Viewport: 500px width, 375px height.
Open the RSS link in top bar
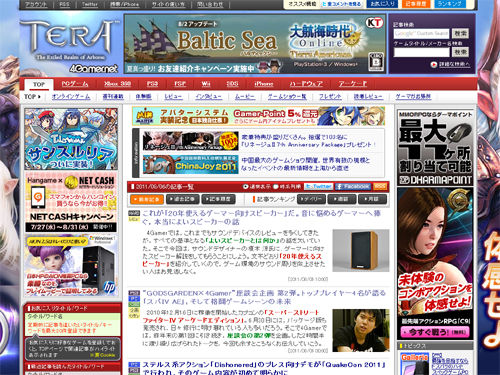click(65, 4)
